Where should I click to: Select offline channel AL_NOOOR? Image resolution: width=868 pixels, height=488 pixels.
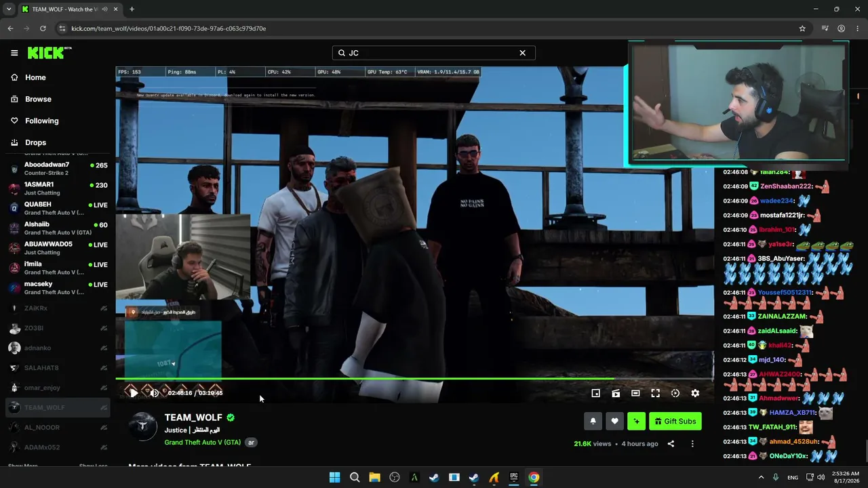pyautogui.click(x=58, y=428)
